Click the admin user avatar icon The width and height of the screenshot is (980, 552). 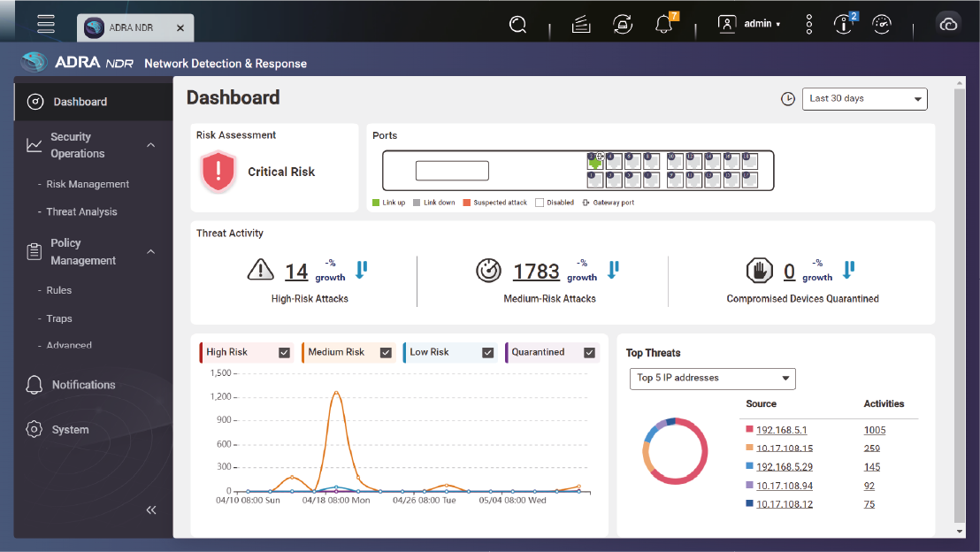coord(727,24)
